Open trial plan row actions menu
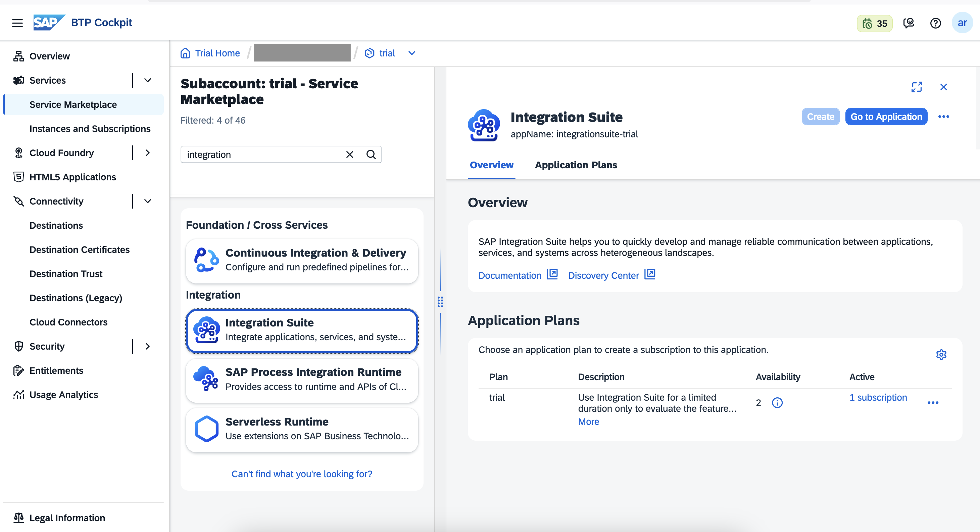The image size is (980, 532). pos(933,402)
